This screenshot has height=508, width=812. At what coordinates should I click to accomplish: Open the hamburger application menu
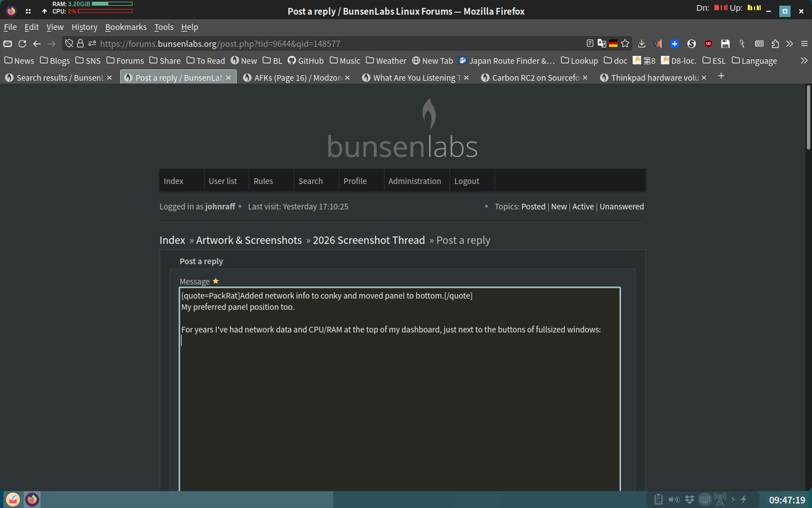click(x=804, y=44)
